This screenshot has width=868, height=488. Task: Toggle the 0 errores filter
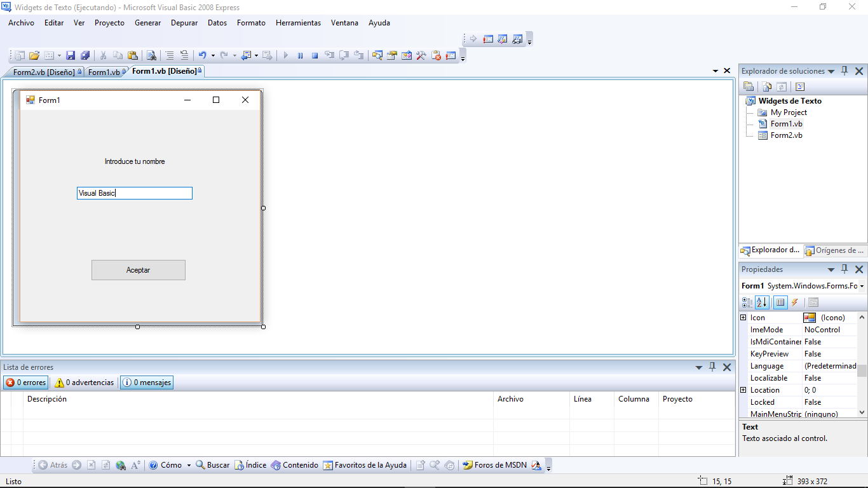[26, 383]
